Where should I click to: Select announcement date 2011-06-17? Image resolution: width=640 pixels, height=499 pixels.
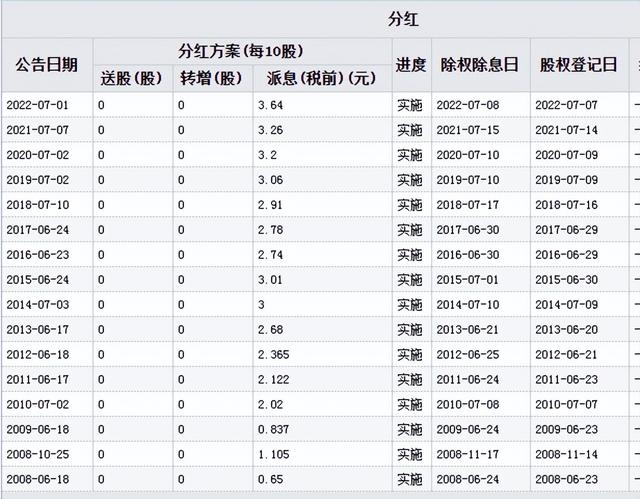pos(38,379)
